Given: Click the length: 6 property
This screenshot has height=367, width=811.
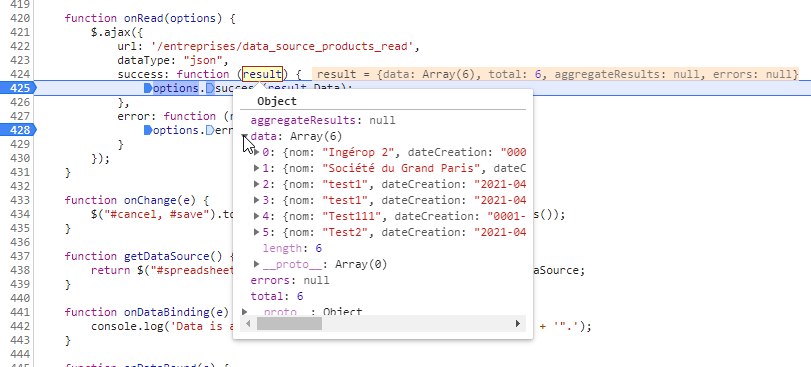Looking at the screenshot, I should [292, 249].
